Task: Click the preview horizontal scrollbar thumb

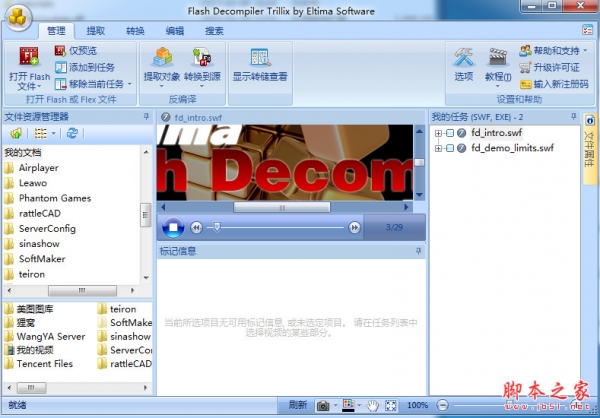Action: pyautogui.click(x=282, y=207)
